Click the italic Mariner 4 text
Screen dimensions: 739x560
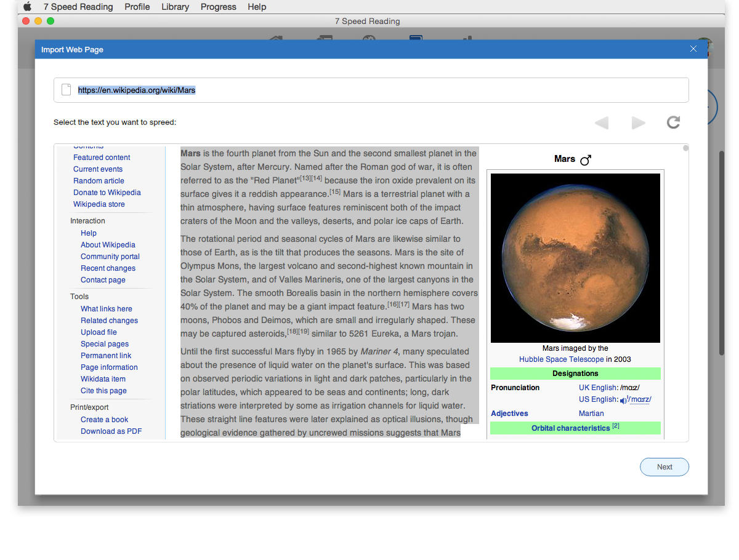379,351
